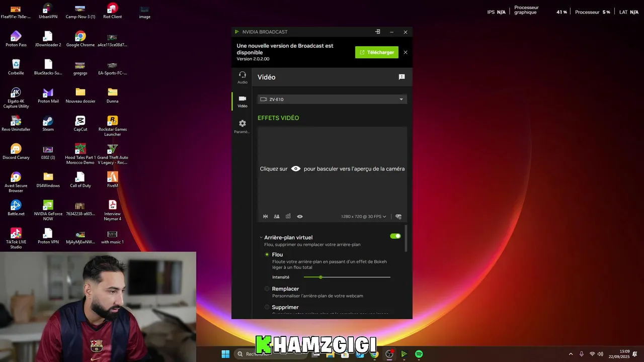Viewport: 644px width, 362px height.
Task: Click the Grand Theft Auto V Legacy icon
Action: [113, 154]
